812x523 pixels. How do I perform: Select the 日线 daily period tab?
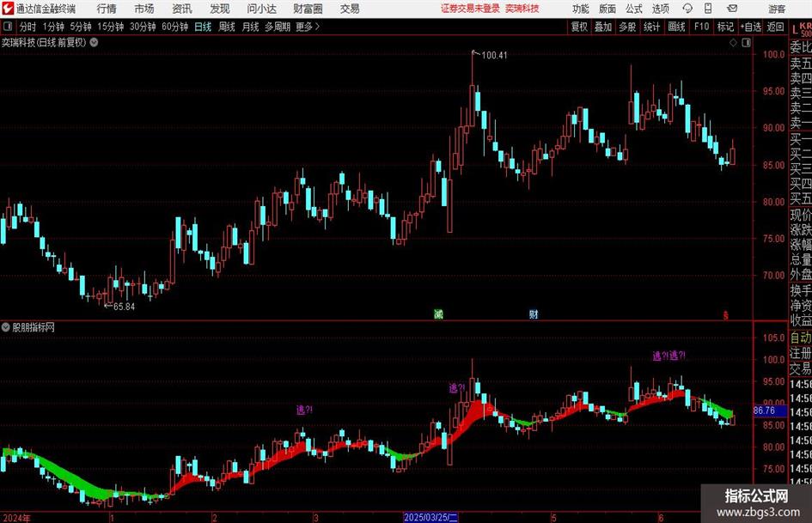[203, 27]
